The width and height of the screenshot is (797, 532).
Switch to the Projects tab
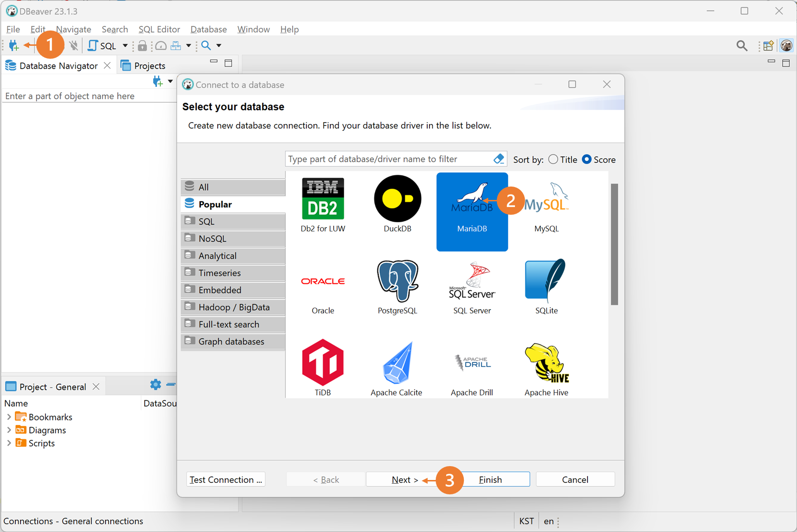[143, 65]
